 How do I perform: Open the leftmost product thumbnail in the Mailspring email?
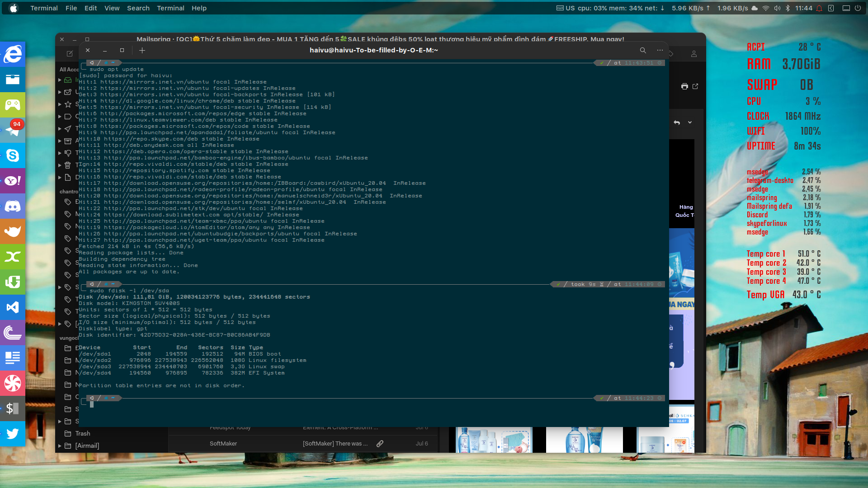(494, 440)
